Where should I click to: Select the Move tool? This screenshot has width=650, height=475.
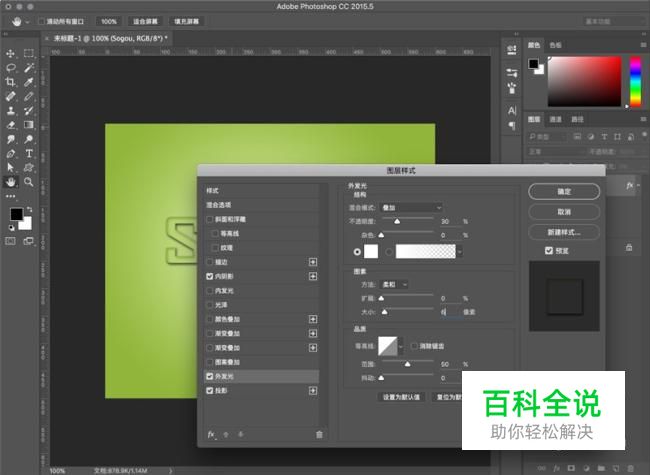click(10, 53)
